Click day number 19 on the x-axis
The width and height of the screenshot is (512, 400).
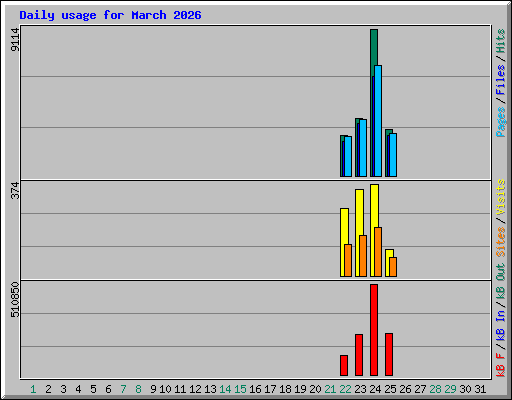pos(300,389)
